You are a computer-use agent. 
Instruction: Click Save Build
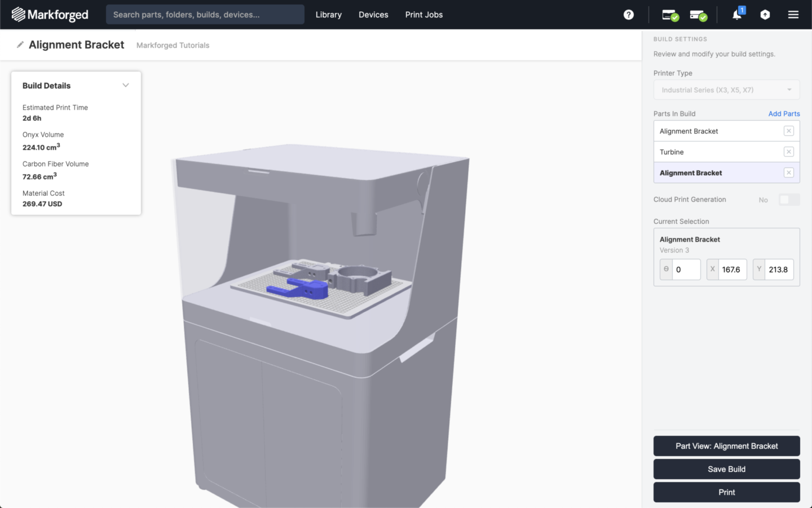[726, 469]
